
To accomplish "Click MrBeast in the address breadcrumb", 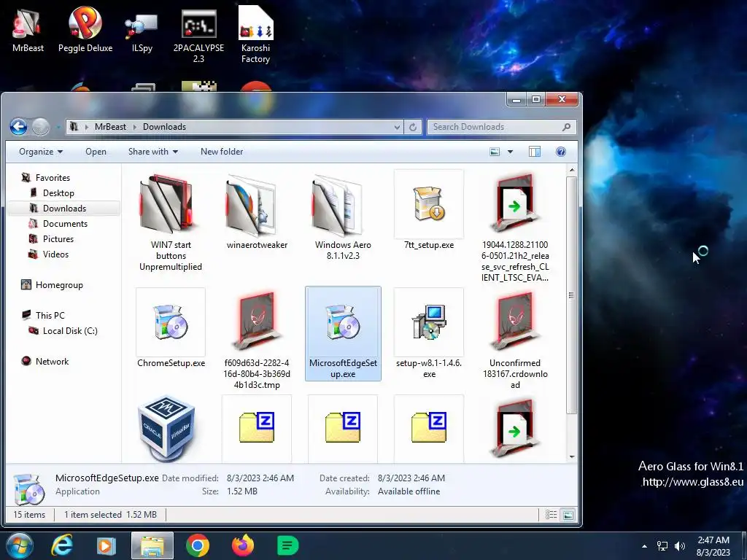I will [x=111, y=127].
